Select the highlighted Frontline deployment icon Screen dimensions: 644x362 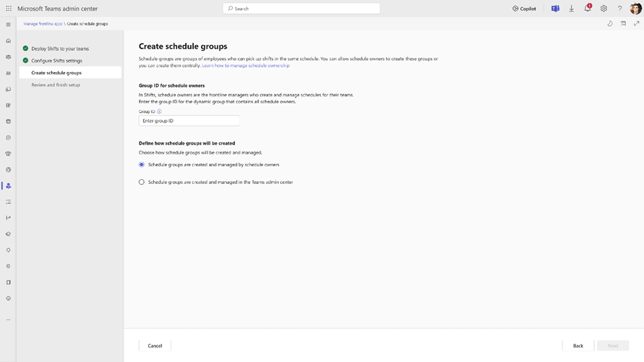tap(8, 186)
